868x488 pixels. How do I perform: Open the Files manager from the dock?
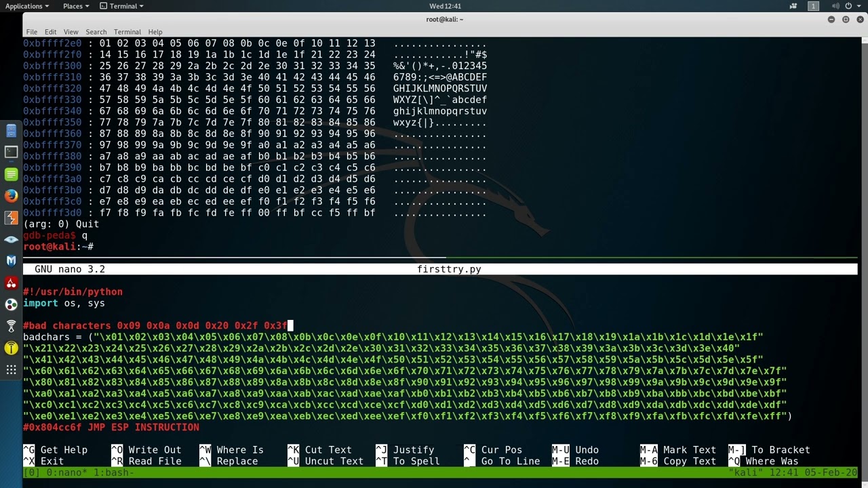tap(11, 131)
